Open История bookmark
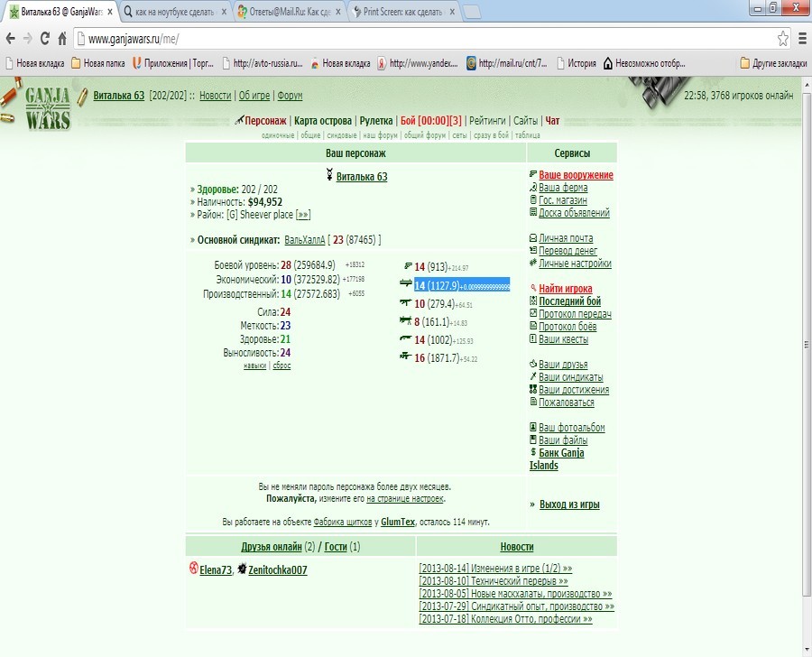The width and height of the screenshot is (812, 657). 577,63
